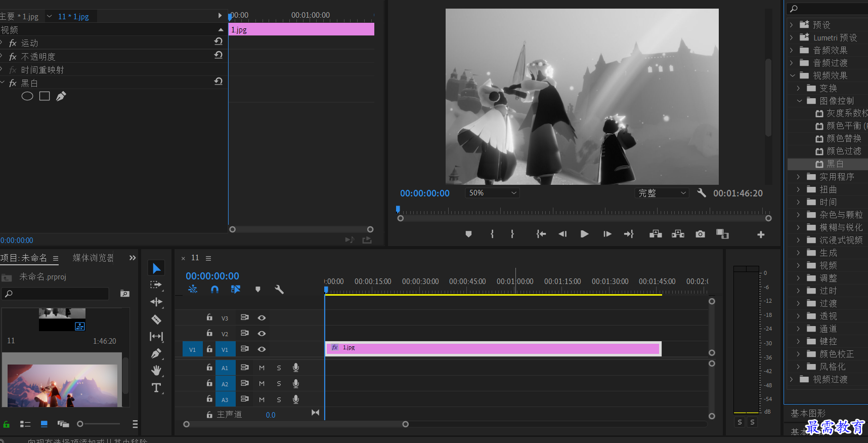The width and height of the screenshot is (868, 443).
Task: Collapse the 视频效果 folder
Action: [792, 75]
